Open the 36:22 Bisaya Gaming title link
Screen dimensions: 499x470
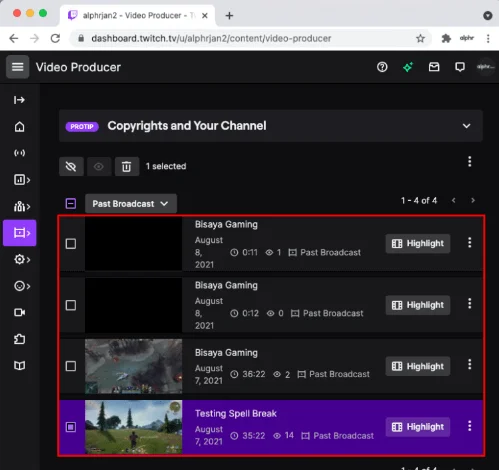coord(226,353)
